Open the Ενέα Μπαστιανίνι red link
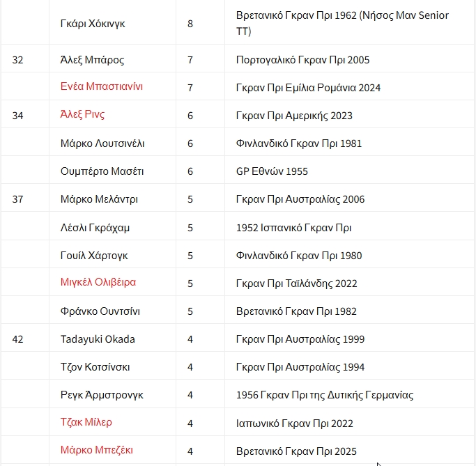This screenshot has height=466, width=476. (x=101, y=86)
